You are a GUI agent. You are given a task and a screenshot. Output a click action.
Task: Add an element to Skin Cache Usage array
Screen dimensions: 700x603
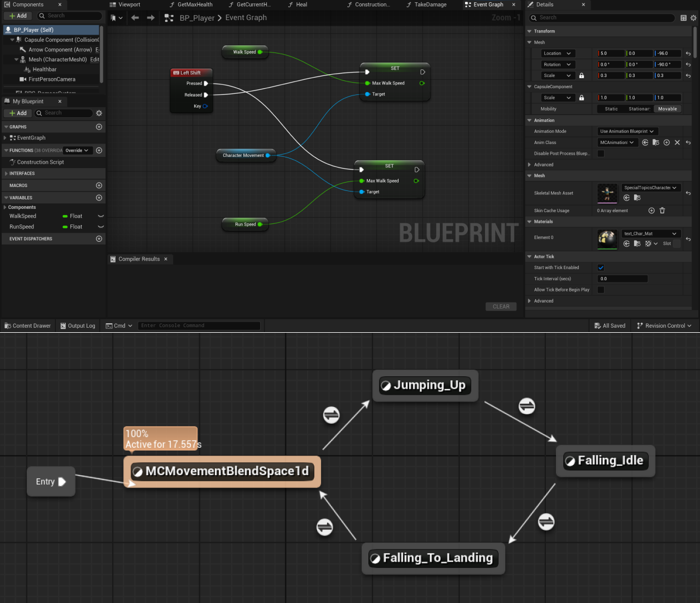coord(651,210)
